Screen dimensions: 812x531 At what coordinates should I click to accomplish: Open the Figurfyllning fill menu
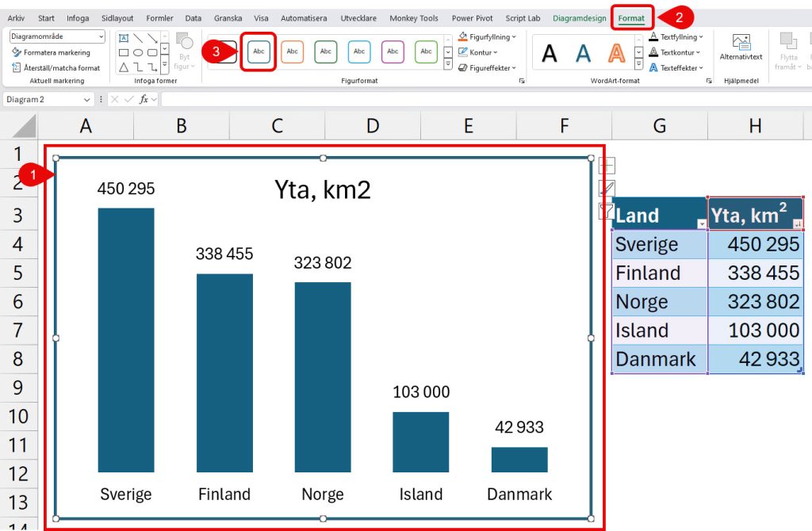point(488,36)
